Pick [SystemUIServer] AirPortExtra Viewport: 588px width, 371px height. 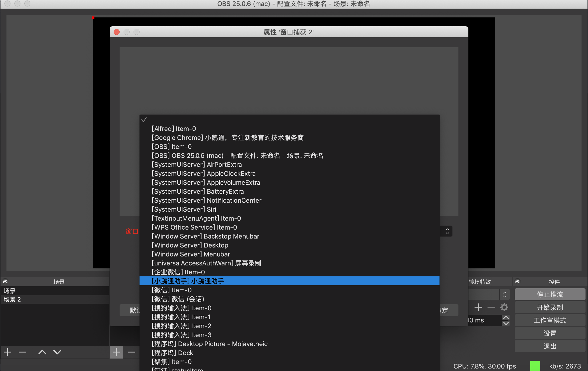pos(290,165)
